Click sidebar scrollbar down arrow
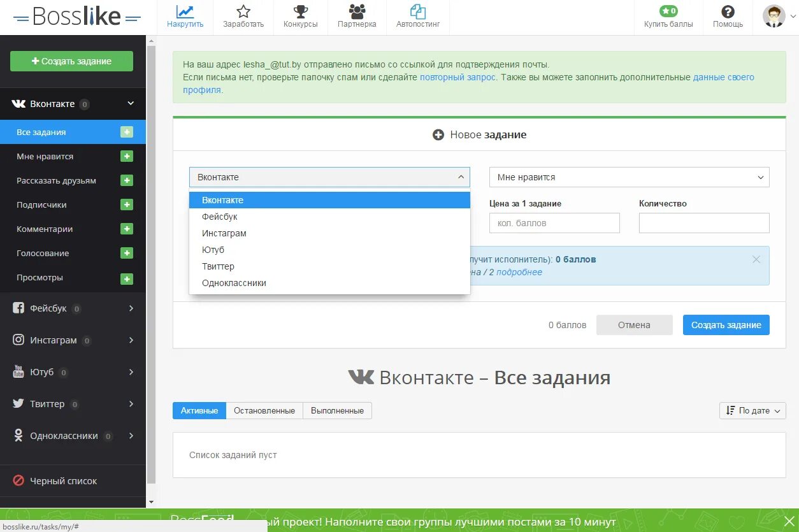Viewport: 799px width, 532px height. click(151, 502)
